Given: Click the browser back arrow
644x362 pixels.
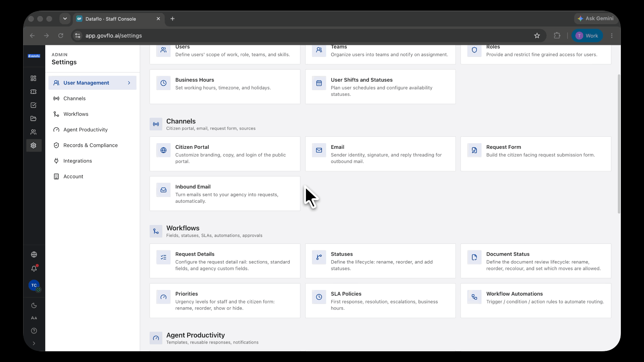Looking at the screenshot, I should pyautogui.click(x=32, y=36).
